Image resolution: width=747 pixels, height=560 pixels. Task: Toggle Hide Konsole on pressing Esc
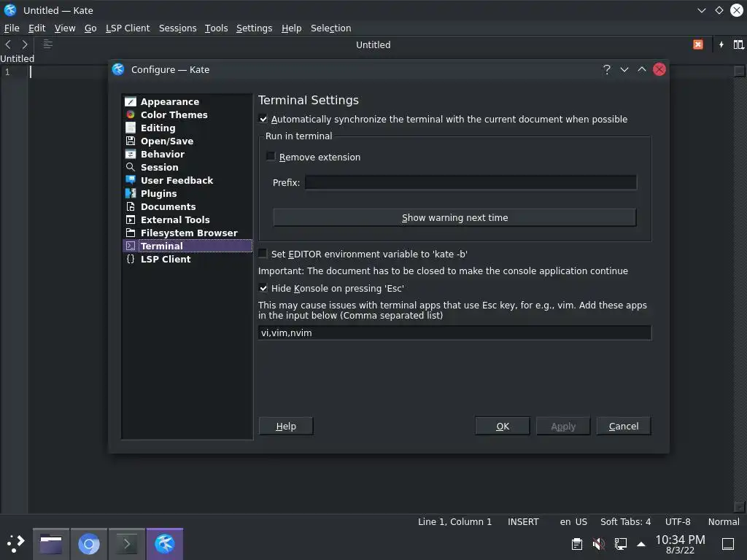click(263, 288)
